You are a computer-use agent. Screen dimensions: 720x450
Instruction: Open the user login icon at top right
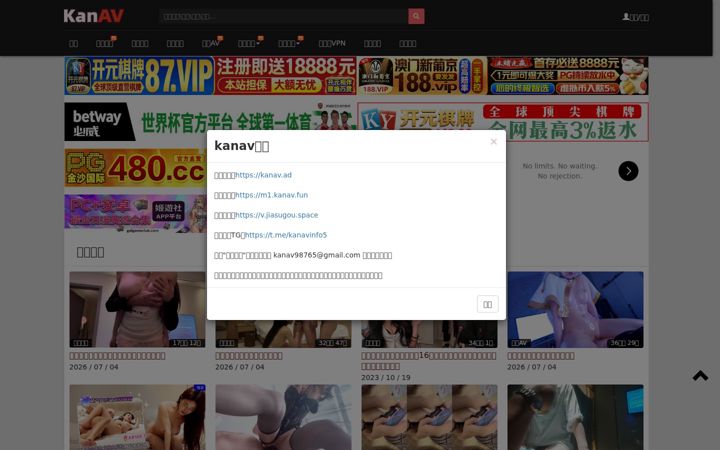[x=636, y=17]
